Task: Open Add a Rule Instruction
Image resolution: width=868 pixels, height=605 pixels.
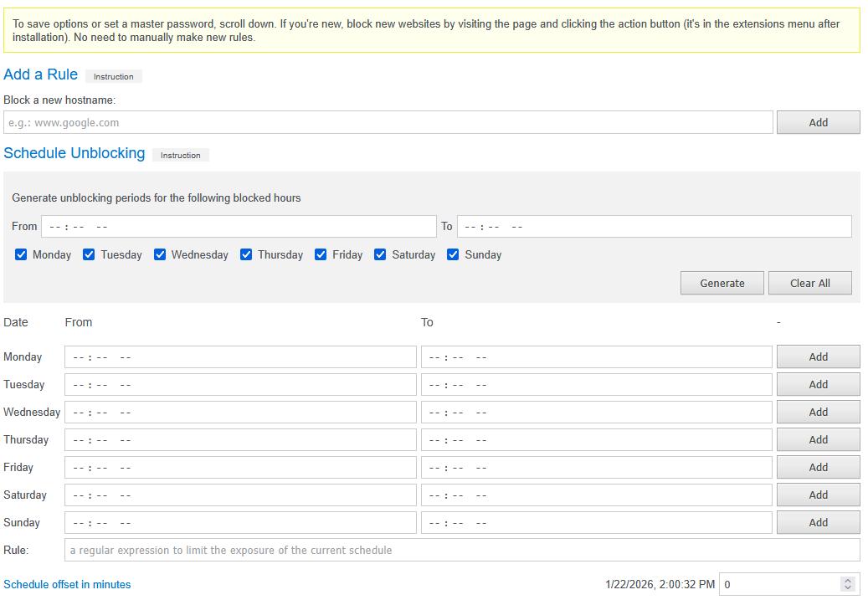Action: click(x=113, y=76)
